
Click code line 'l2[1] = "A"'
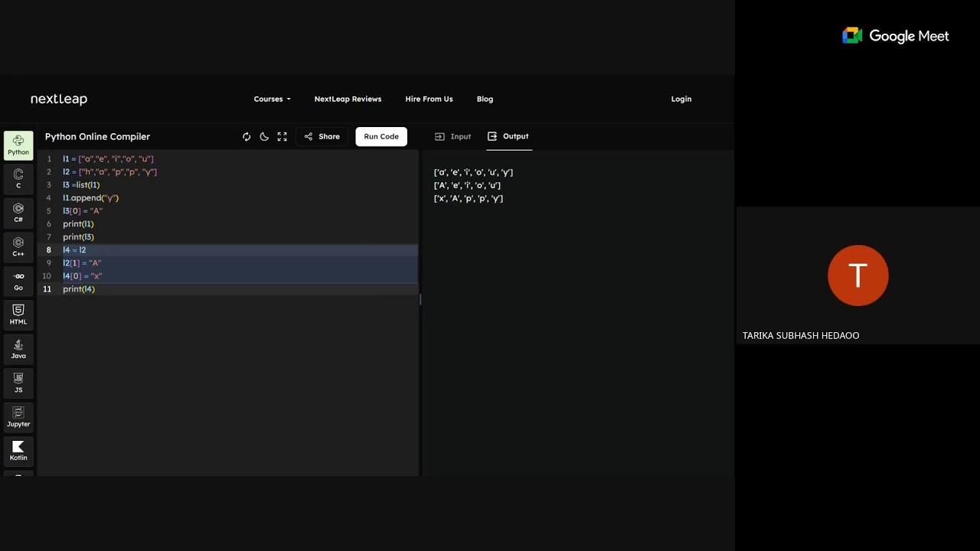click(x=82, y=262)
